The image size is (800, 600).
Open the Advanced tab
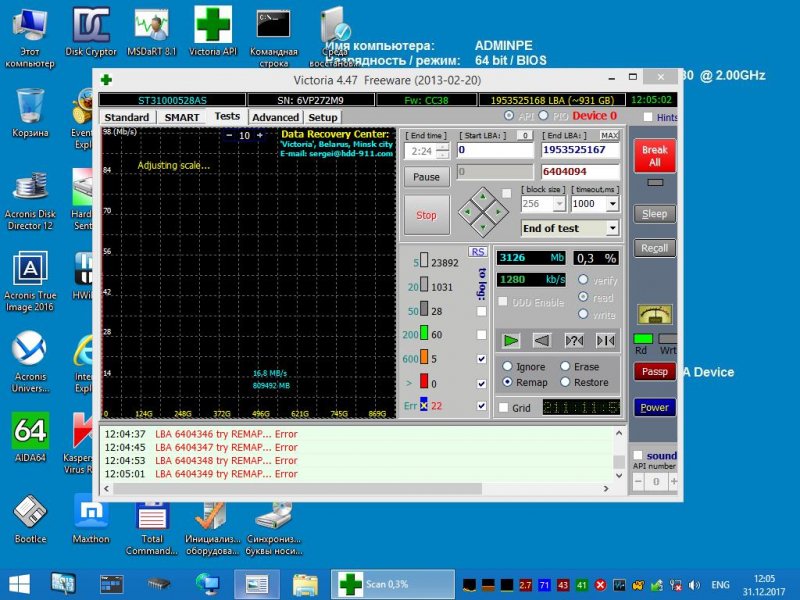pos(275,117)
